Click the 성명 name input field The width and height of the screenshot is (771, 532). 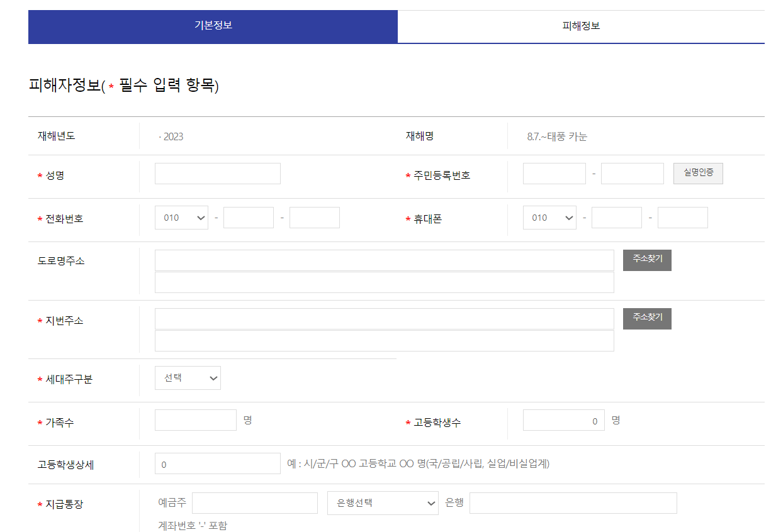point(217,173)
